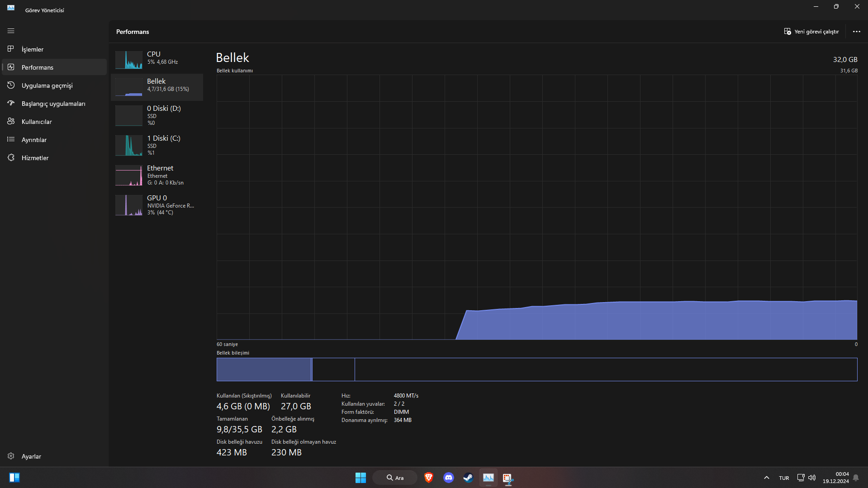The width and height of the screenshot is (868, 488).
Task: Select the Ethernet performance item
Action: coord(157,175)
